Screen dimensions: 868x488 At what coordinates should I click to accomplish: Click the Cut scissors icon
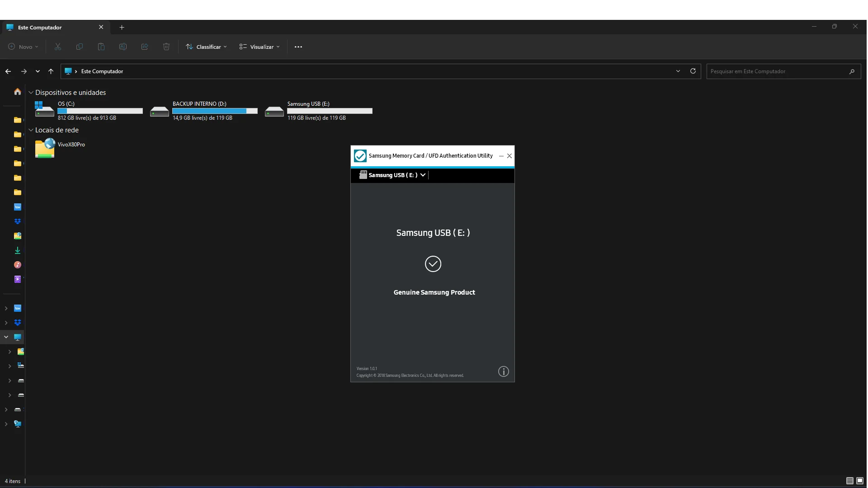(58, 47)
